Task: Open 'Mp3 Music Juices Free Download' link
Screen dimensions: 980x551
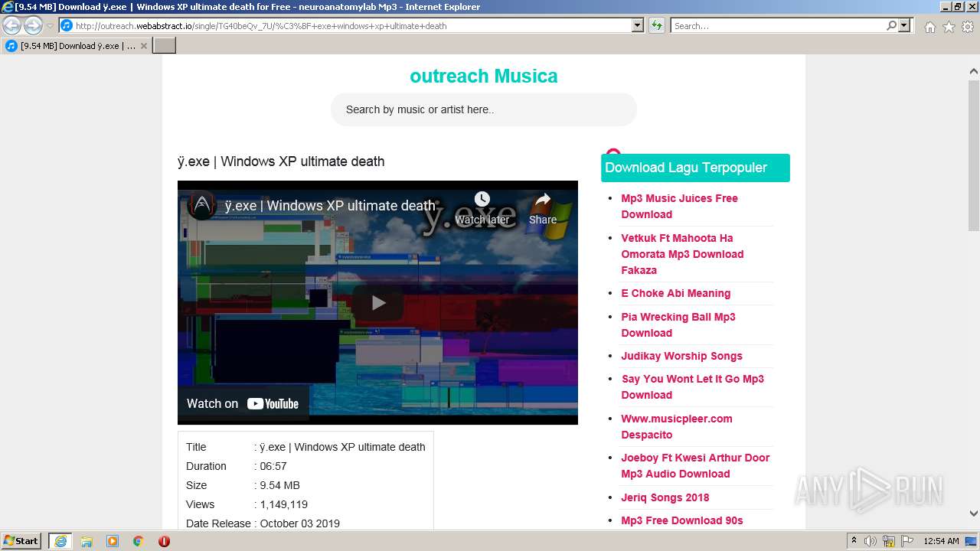Action: coord(679,206)
